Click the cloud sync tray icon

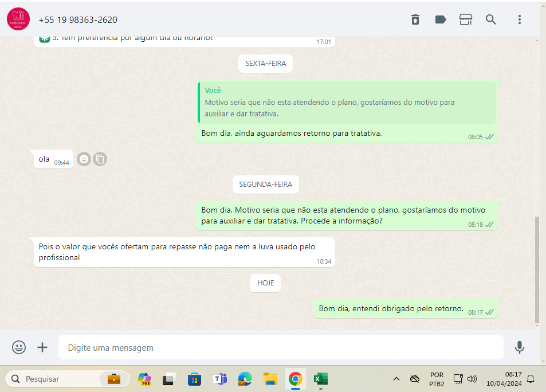click(x=414, y=379)
